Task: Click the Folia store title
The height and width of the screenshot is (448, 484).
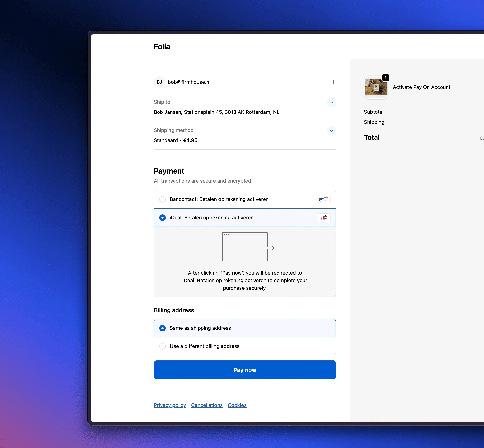Action: coord(162,47)
